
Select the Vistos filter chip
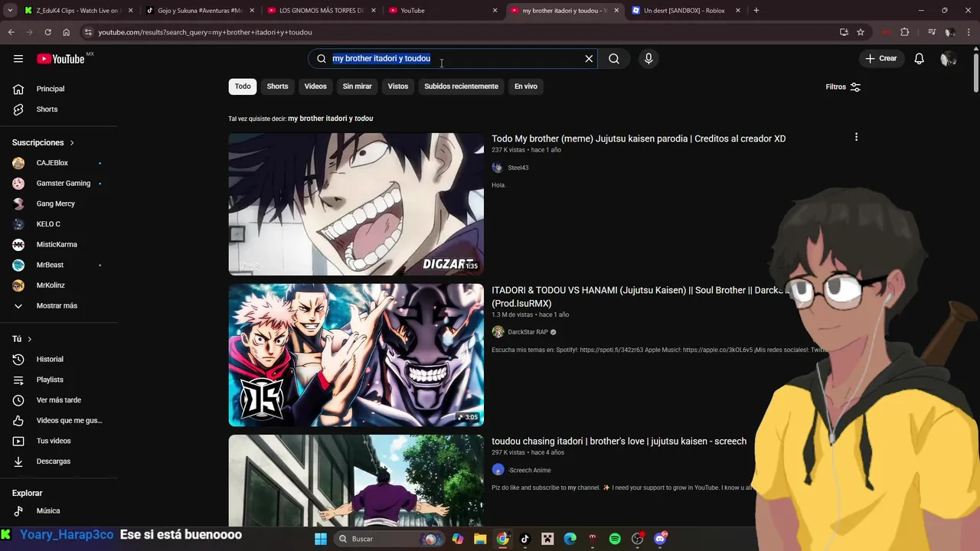coord(398,86)
